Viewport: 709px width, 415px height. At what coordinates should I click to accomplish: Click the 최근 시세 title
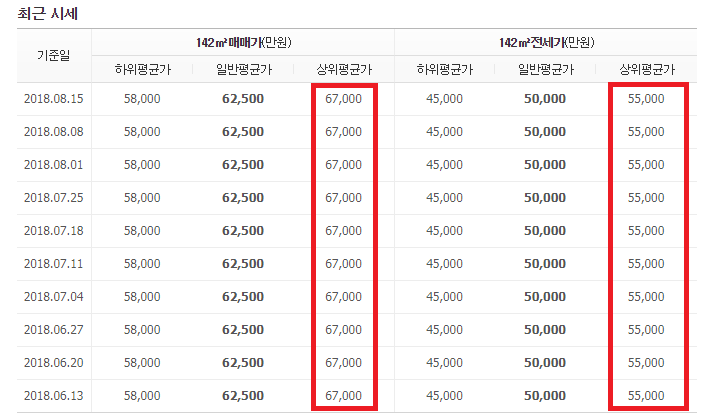click(x=47, y=14)
